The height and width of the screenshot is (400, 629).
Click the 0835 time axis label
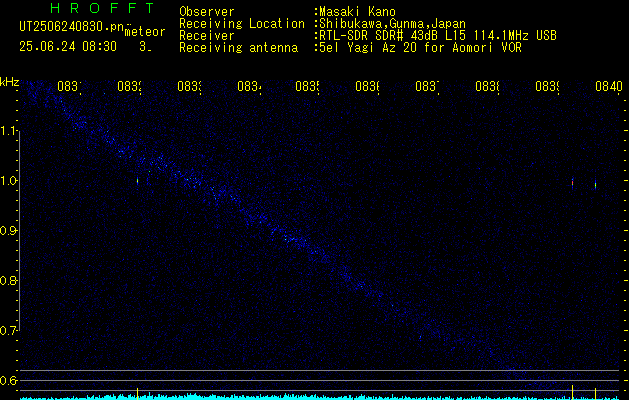(308, 86)
